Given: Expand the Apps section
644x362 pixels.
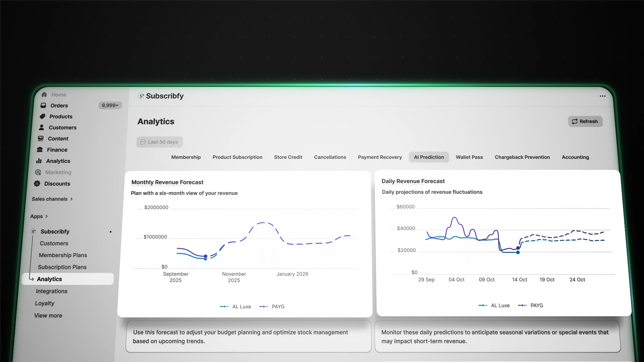Looking at the screenshot, I should point(39,217).
